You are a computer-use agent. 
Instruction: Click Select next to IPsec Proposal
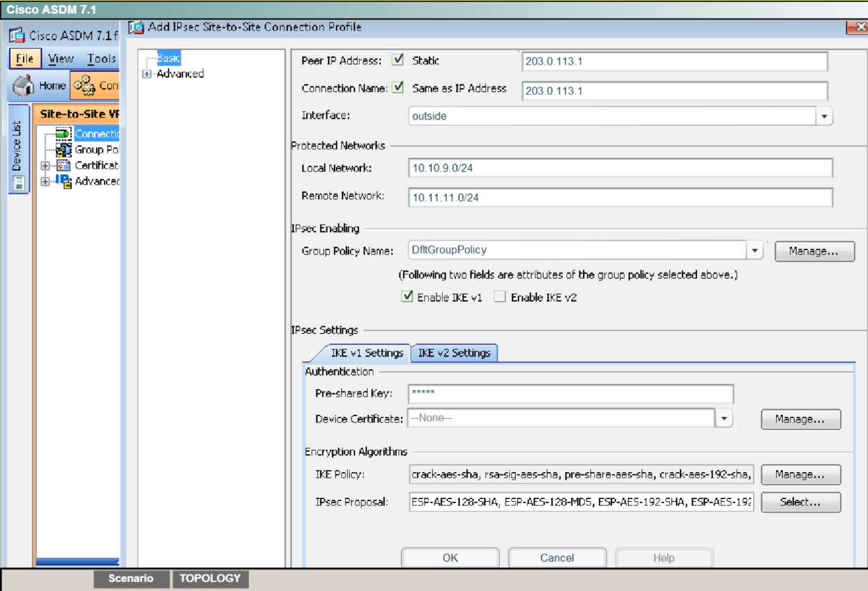coord(801,503)
